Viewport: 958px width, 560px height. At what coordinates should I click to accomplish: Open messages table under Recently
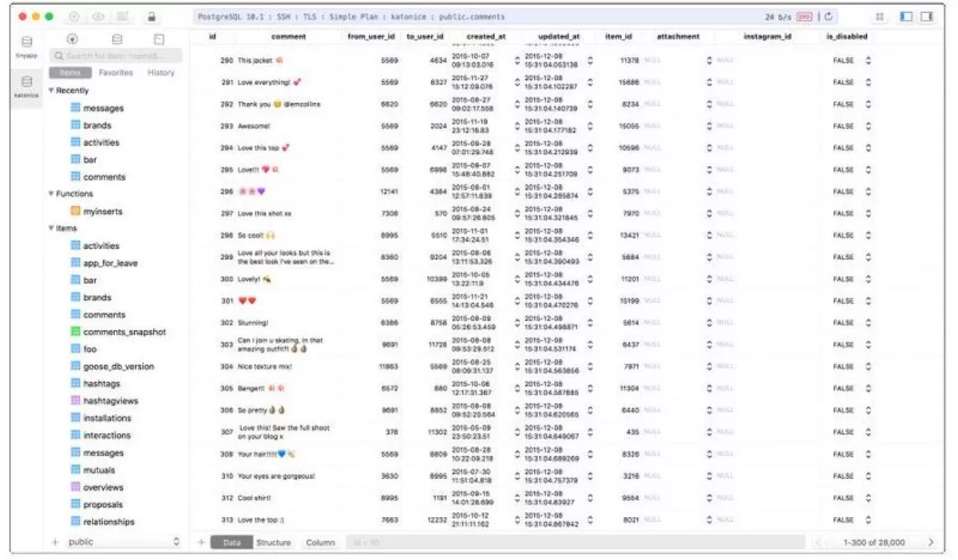click(x=103, y=108)
